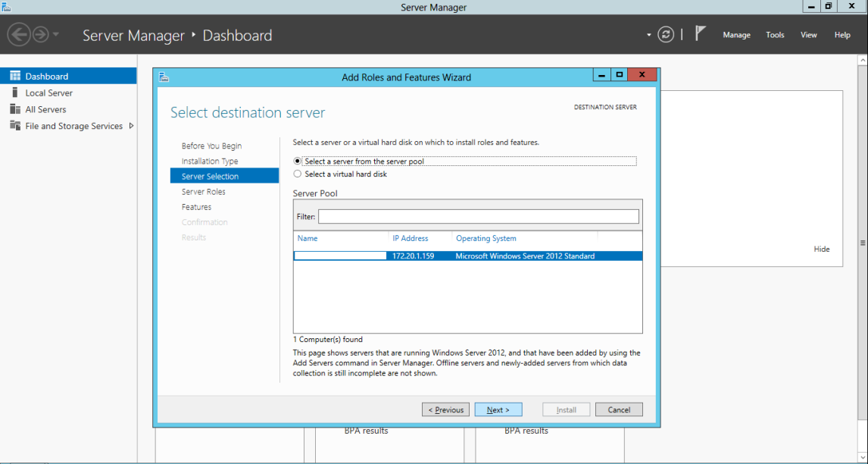
Task: Click Microsoft Windows Server 2012 Standard cell
Action: pos(525,256)
